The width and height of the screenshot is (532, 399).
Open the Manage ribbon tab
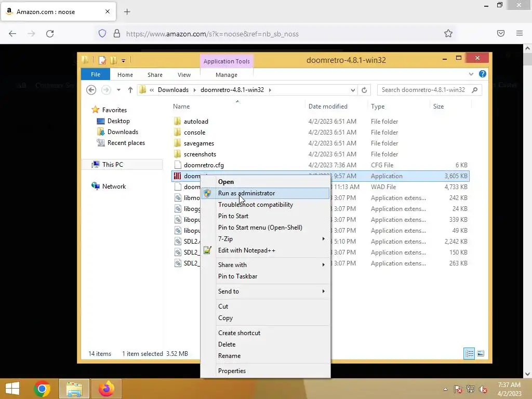point(227,75)
